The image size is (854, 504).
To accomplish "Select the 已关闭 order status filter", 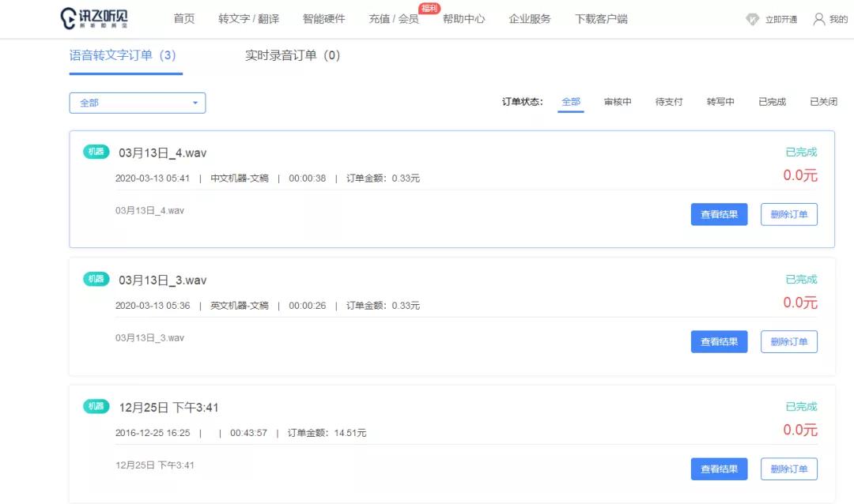I will (x=823, y=102).
